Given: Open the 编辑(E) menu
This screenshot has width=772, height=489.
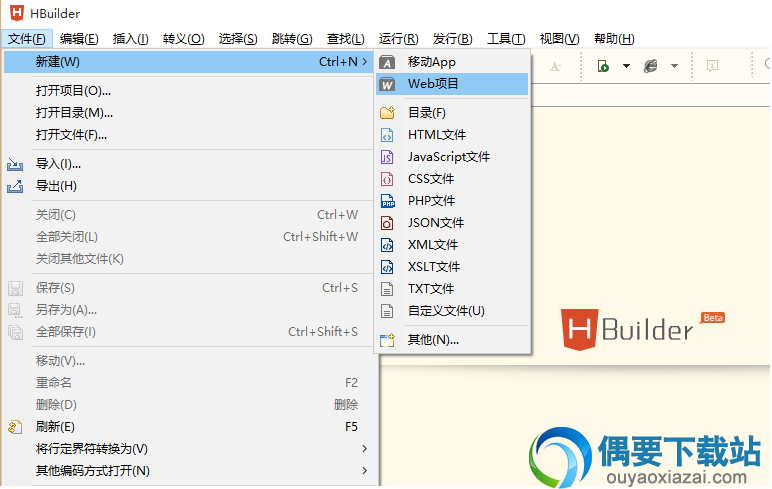Looking at the screenshot, I should pos(79,38).
